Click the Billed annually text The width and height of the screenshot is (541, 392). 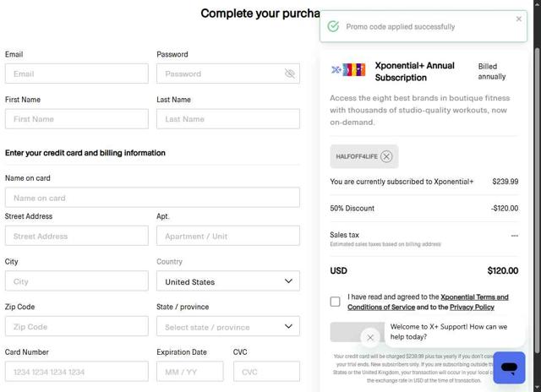(x=492, y=71)
